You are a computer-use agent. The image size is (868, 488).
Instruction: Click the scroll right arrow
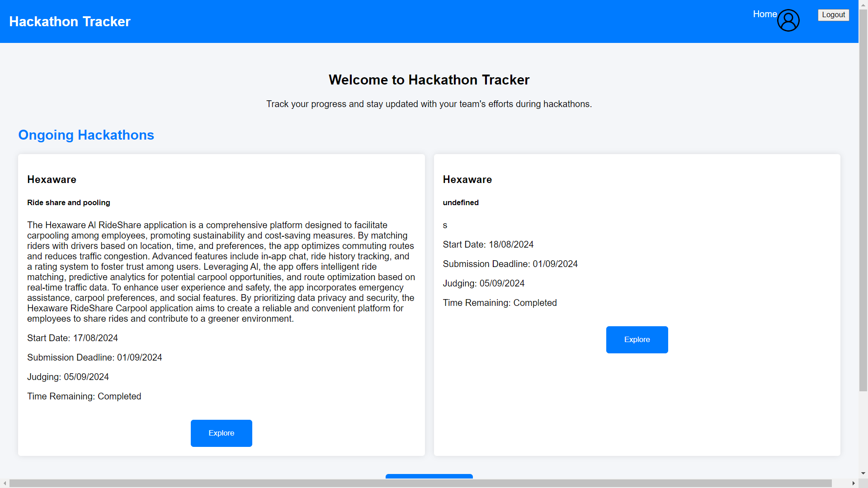[x=854, y=483]
